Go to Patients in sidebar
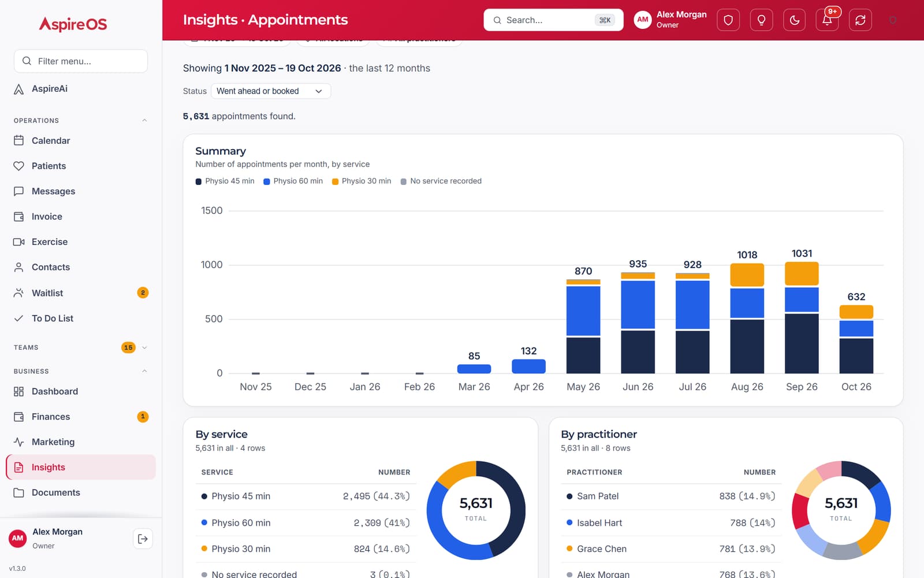Screen dimensions: 924x578 (81, 166)
